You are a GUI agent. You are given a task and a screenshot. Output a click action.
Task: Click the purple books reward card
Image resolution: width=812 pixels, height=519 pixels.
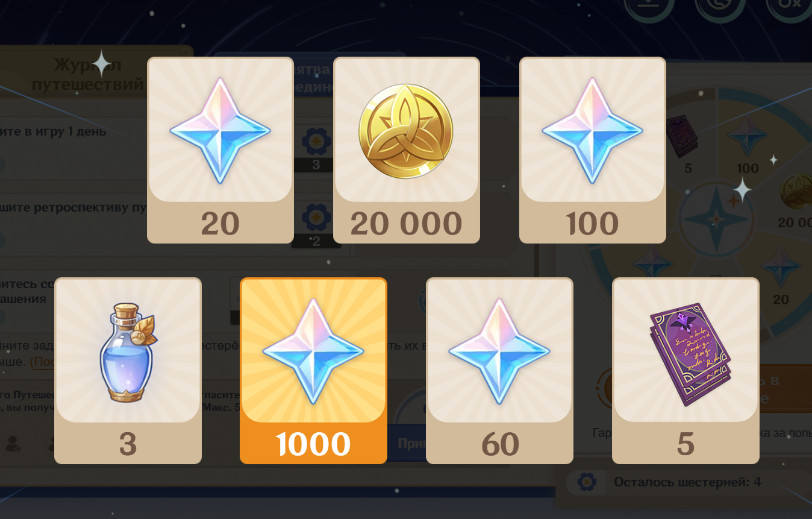coord(686,371)
